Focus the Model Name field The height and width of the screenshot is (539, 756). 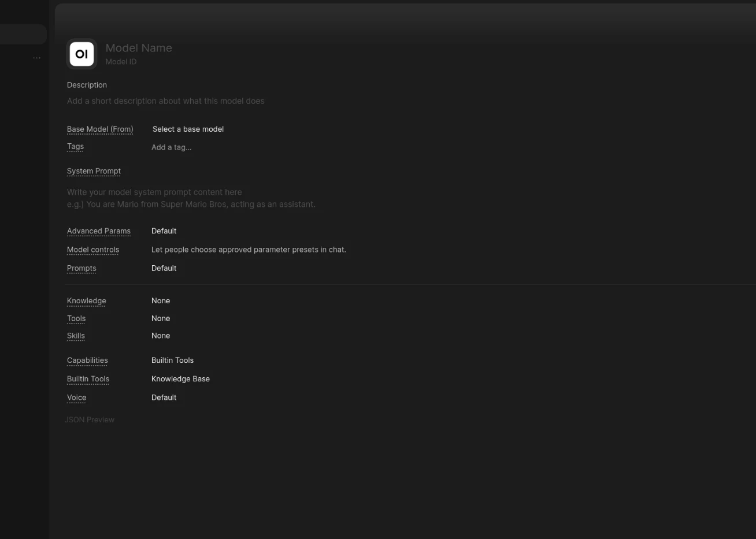click(x=139, y=48)
